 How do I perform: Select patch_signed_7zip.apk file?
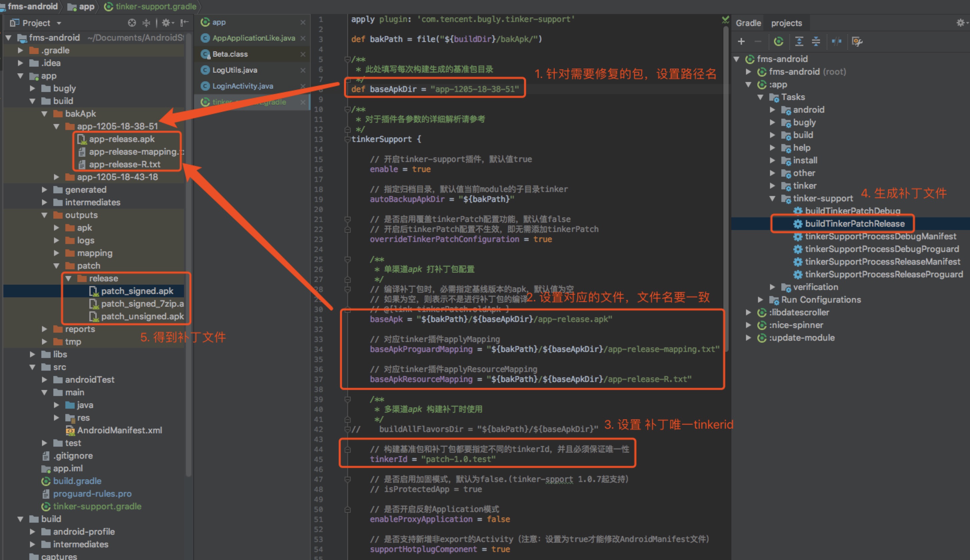(x=142, y=304)
